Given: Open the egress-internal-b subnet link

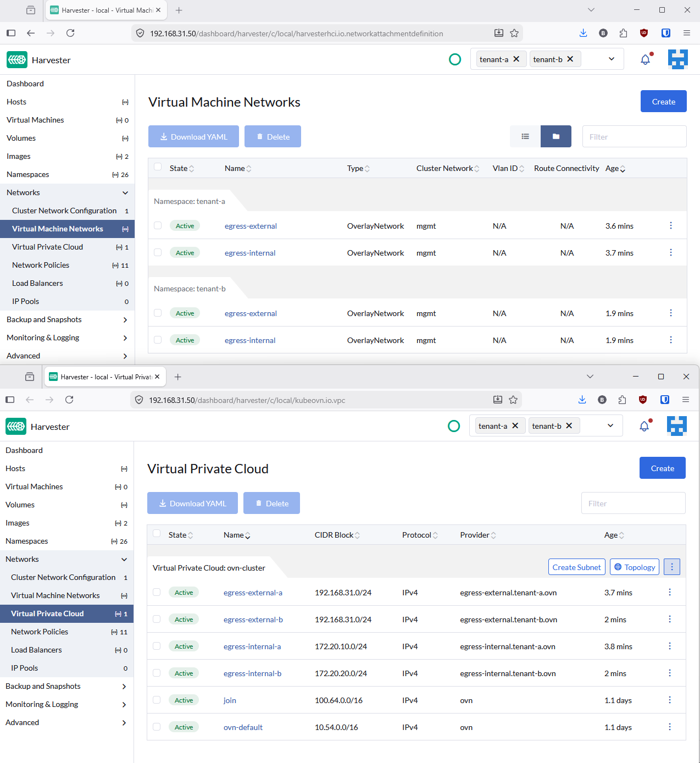Looking at the screenshot, I should (x=252, y=673).
